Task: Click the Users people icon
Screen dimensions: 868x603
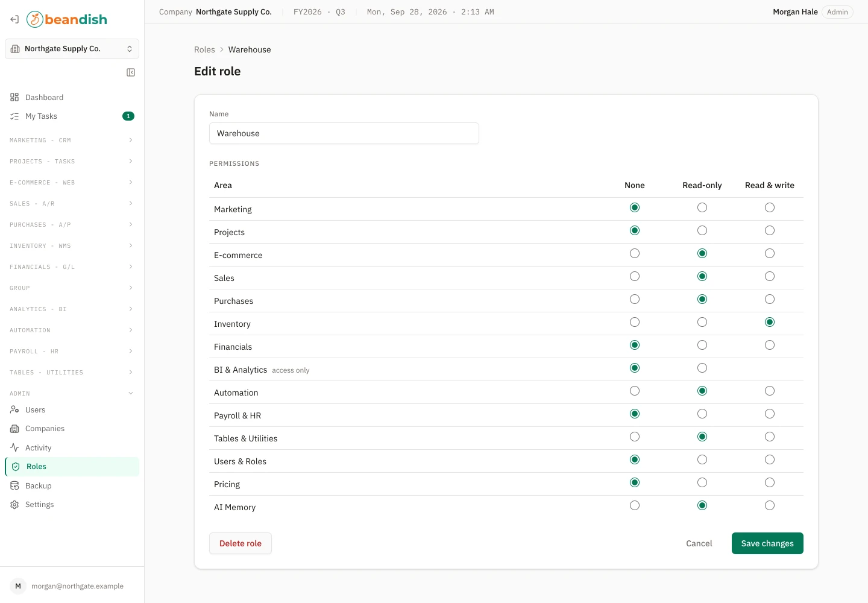Action: coord(14,410)
